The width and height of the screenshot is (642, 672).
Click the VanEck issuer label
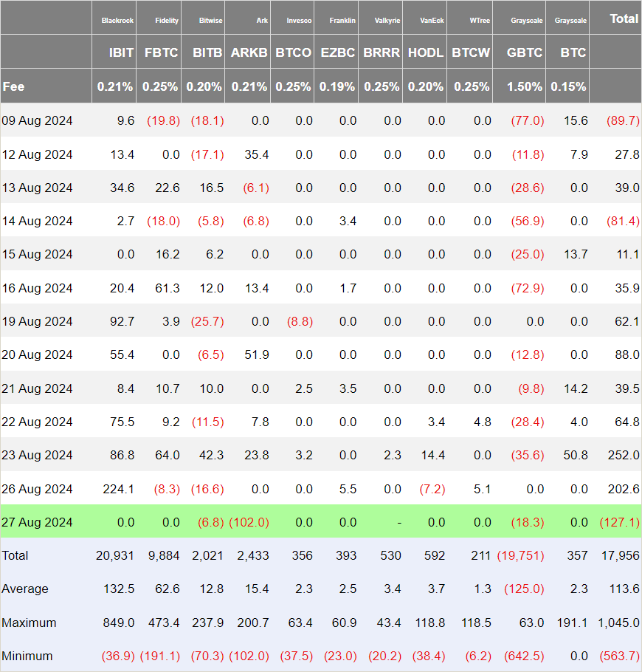(x=432, y=21)
